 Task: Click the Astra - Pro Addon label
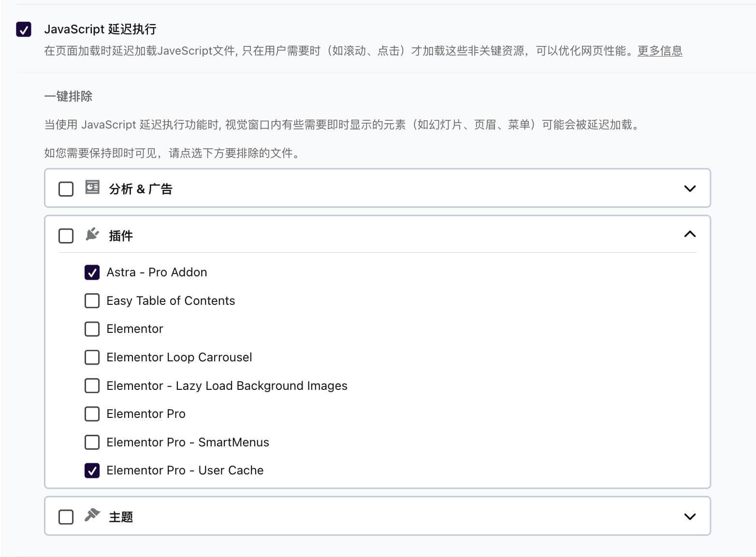(x=157, y=272)
